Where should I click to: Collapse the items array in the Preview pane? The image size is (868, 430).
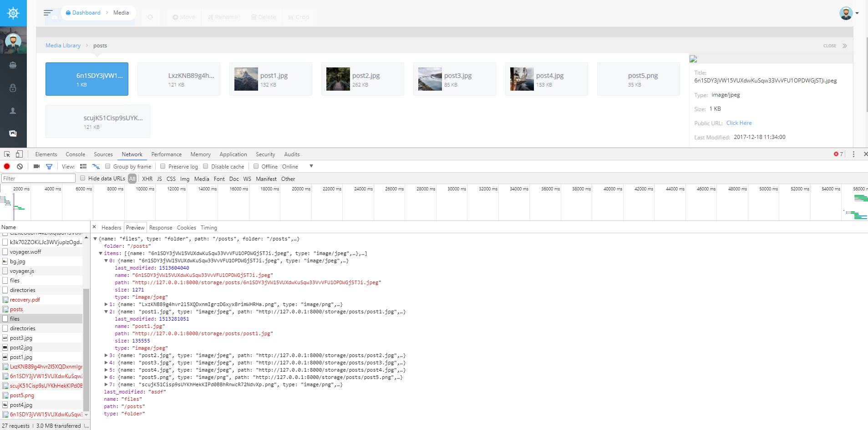click(101, 253)
